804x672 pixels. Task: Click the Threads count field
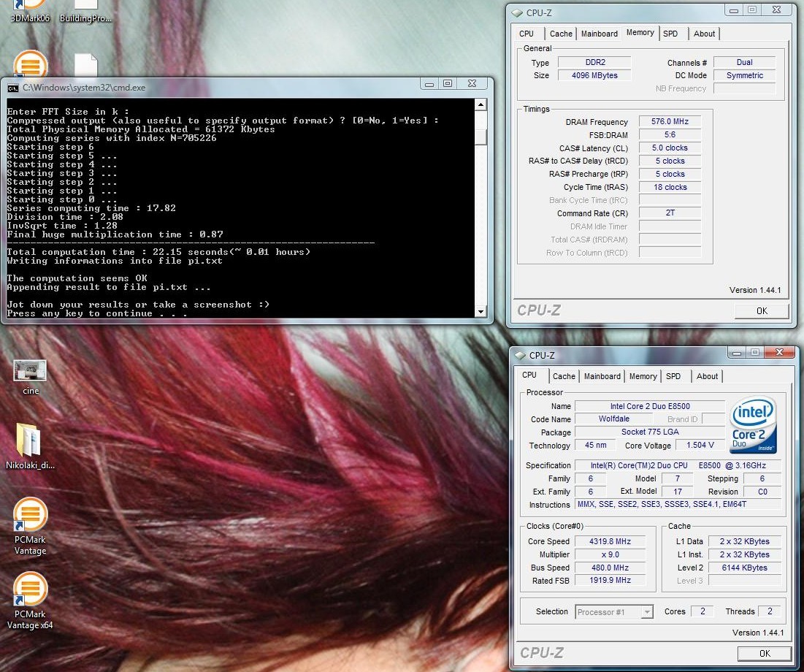point(769,611)
